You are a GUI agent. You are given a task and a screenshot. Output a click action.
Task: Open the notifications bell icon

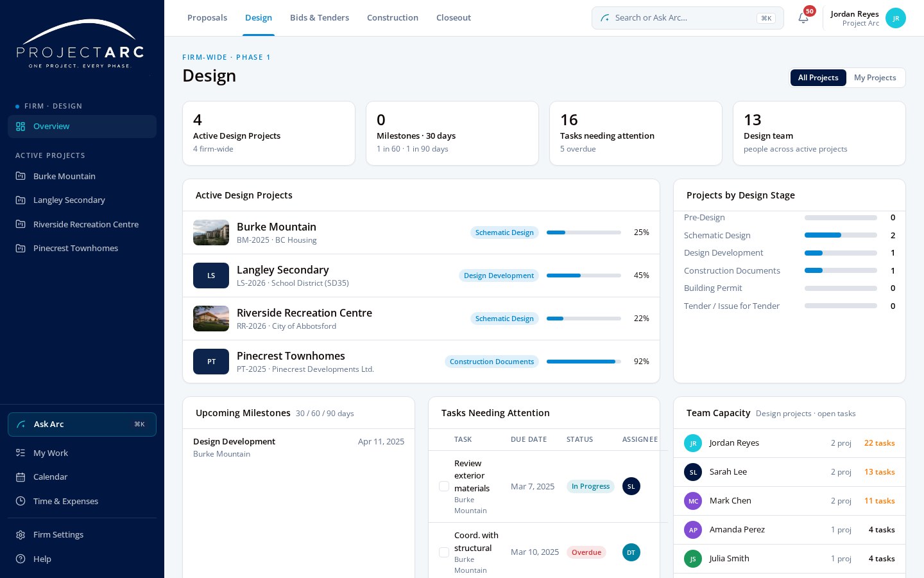803,18
